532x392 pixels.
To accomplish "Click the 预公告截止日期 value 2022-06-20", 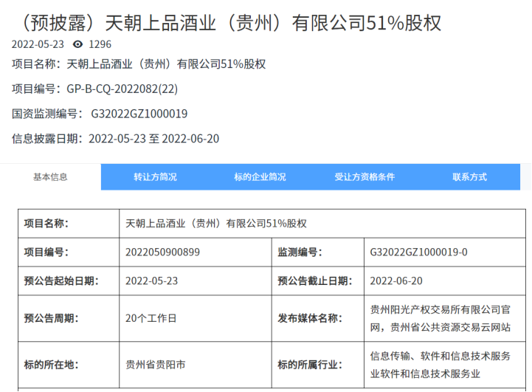I will [x=396, y=281].
